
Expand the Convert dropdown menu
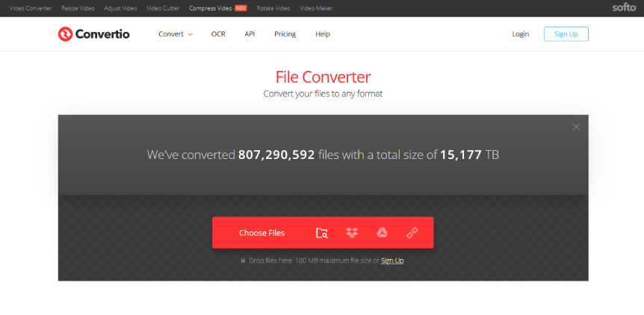click(x=176, y=34)
